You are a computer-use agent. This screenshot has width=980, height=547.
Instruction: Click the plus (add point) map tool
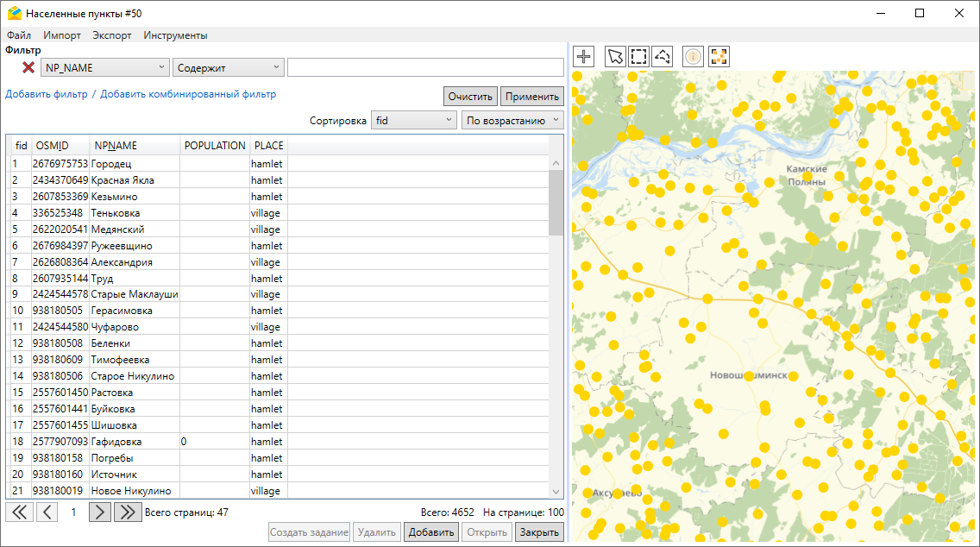(x=584, y=57)
